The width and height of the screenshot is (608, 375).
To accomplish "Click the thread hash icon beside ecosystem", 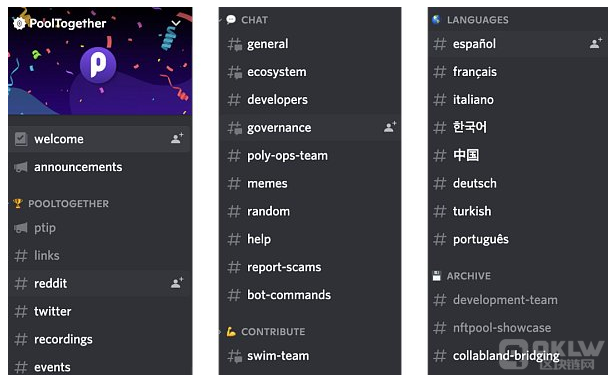I will click(235, 72).
